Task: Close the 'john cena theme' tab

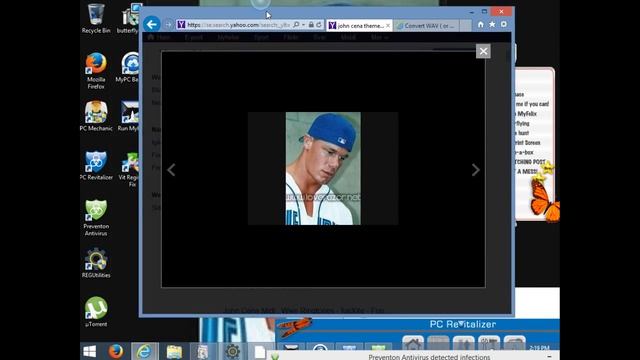Action: click(388, 26)
